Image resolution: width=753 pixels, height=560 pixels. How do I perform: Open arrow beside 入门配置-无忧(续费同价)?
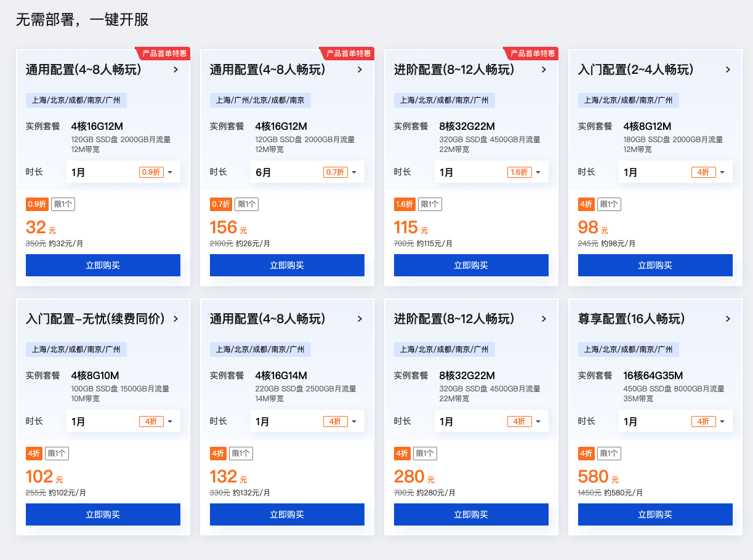point(175,319)
